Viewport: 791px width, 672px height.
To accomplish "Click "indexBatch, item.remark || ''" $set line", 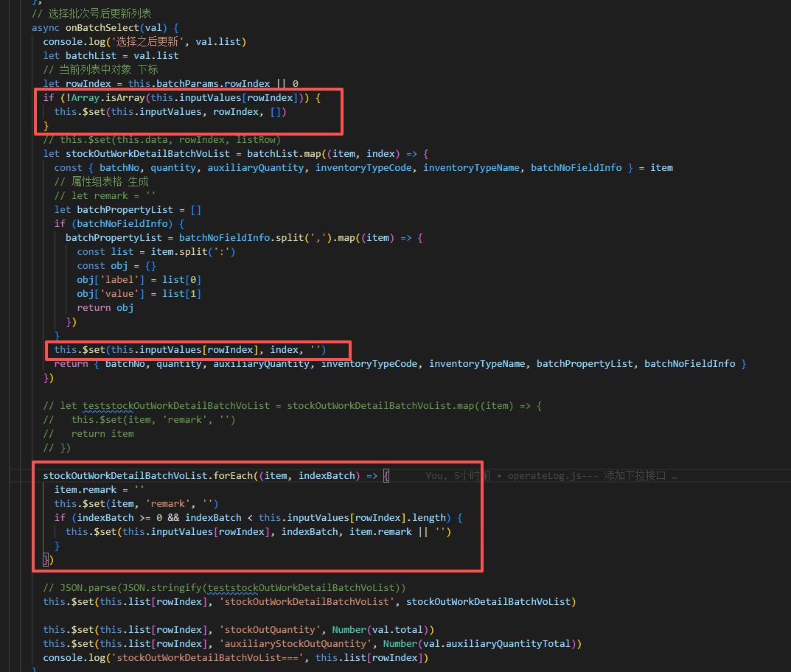I will coord(258,532).
